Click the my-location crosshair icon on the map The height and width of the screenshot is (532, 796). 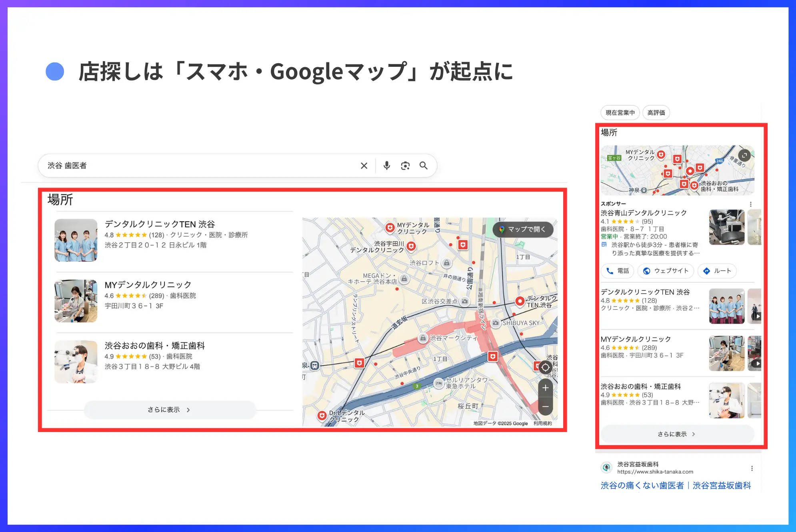[545, 368]
